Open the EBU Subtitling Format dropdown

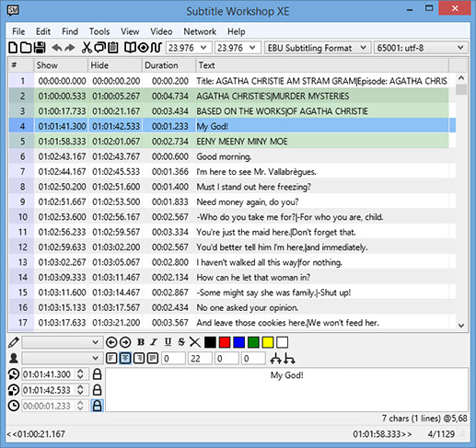pyautogui.click(x=363, y=48)
